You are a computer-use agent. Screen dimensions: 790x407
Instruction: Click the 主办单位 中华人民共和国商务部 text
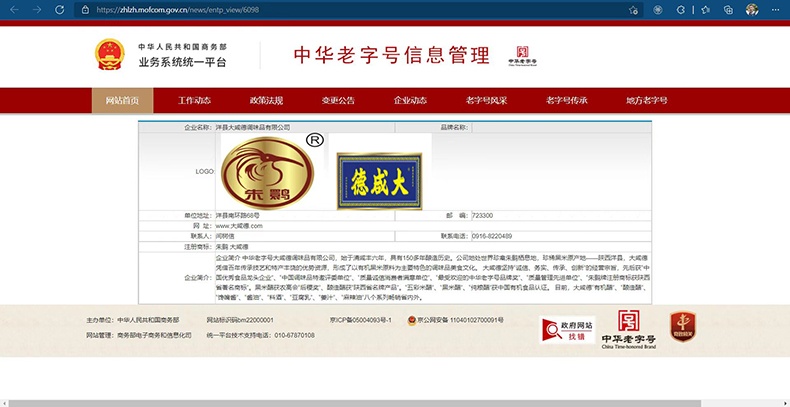click(133, 320)
